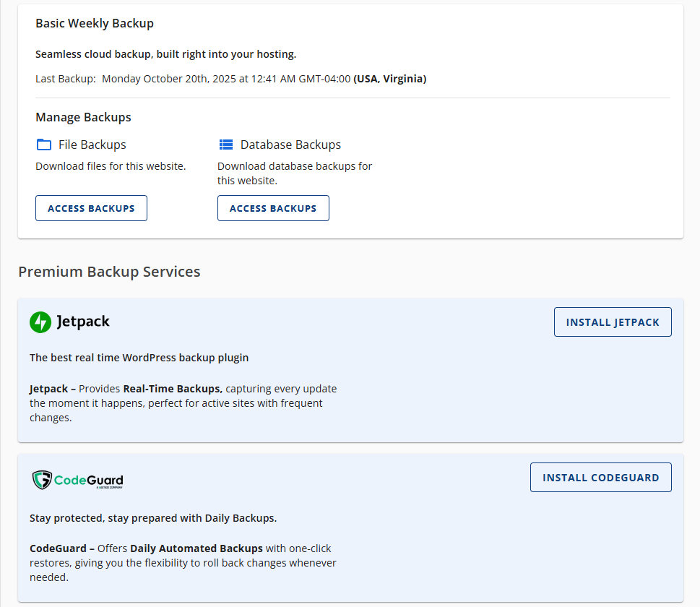Screen dimensions: 700x607
Task: Click the Manage Backups section title
Action: pyautogui.click(x=82, y=116)
